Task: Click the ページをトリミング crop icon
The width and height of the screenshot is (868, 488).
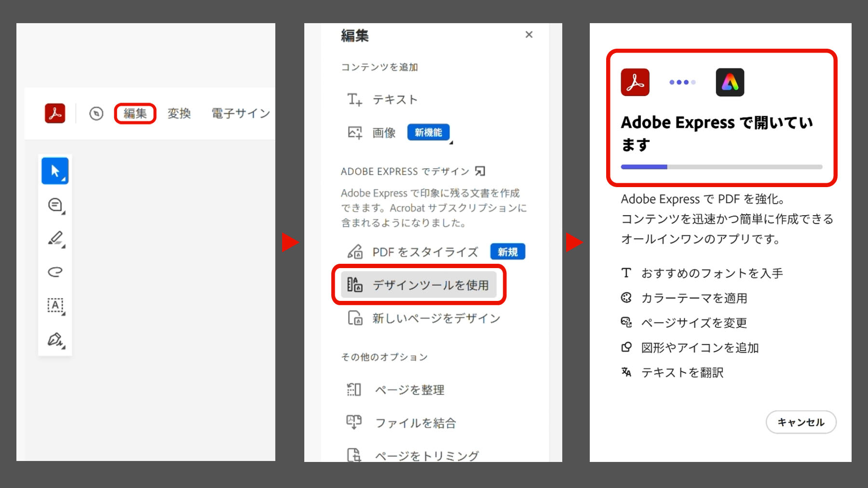Action: point(354,455)
